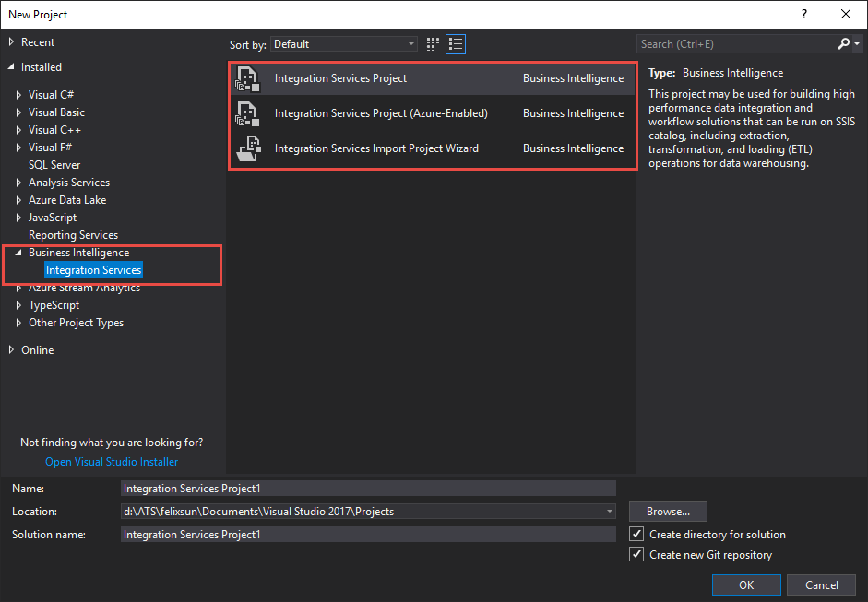Switch to medium icons list view

(x=456, y=44)
